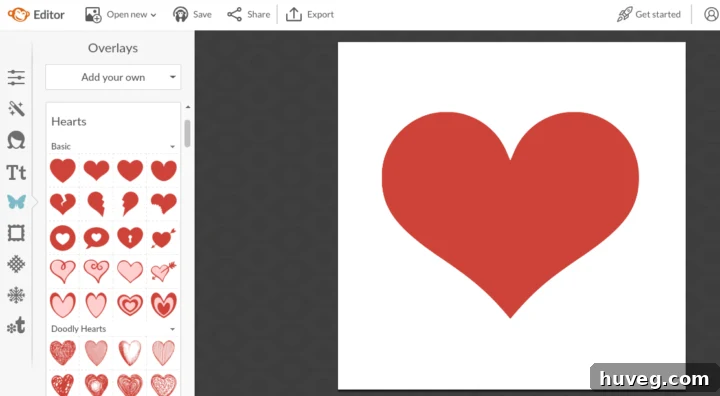Add the left half broken heart overlay

96,204
